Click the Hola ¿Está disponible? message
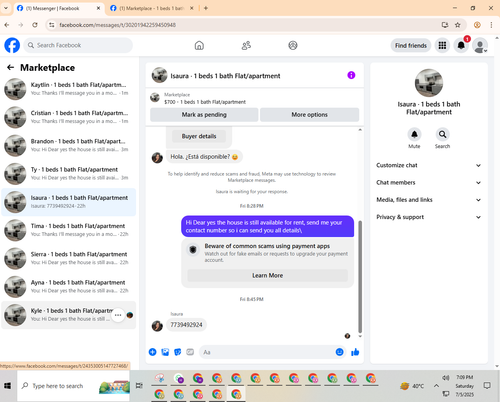The height and width of the screenshot is (402, 500). coord(204,157)
